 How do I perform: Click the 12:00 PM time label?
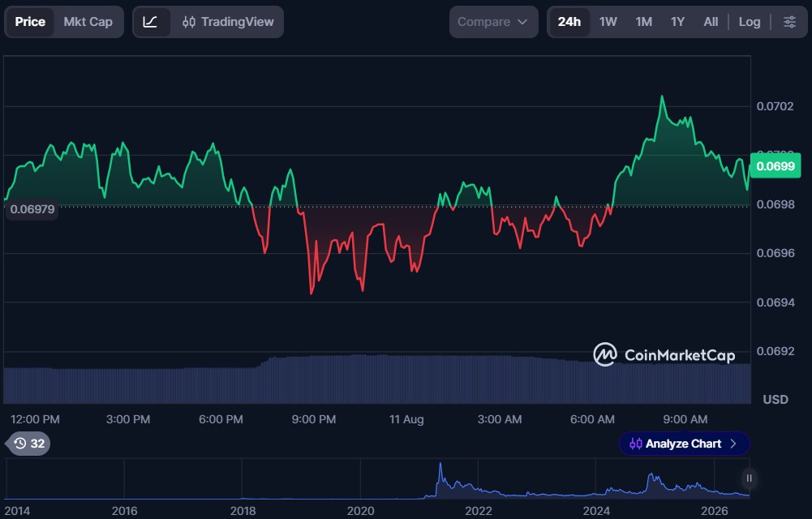pyautogui.click(x=35, y=419)
